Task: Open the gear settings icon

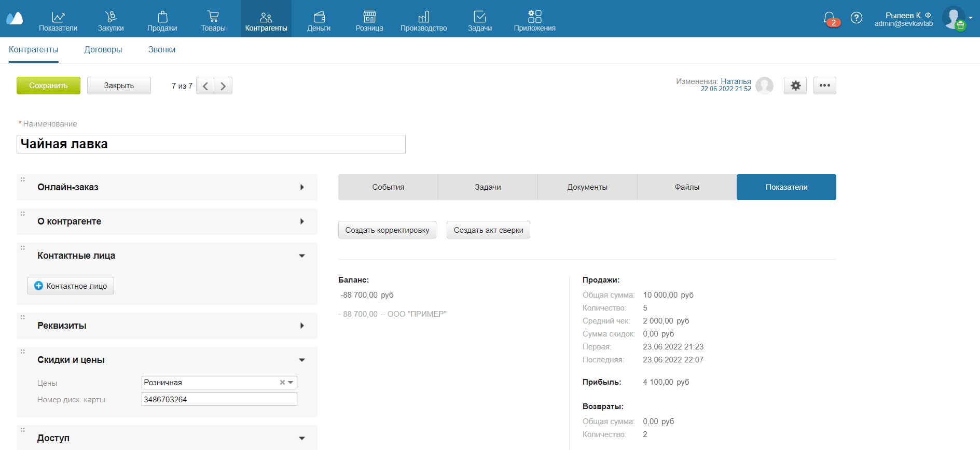Action: [795, 86]
